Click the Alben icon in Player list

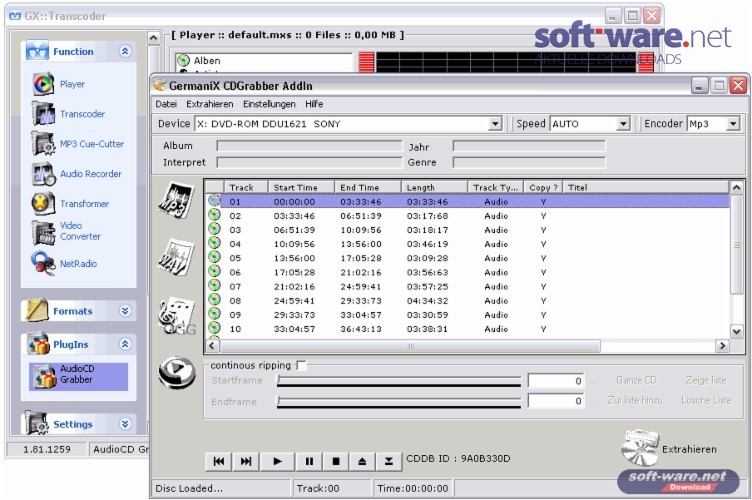pyautogui.click(x=183, y=60)
